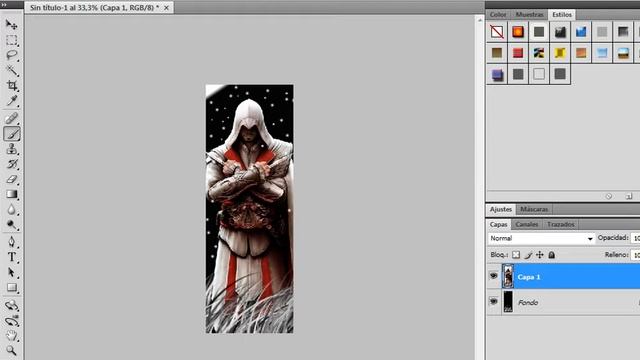640x360 pixels.
Task: Toggle lock layer position
Action: tap(540, 255)
